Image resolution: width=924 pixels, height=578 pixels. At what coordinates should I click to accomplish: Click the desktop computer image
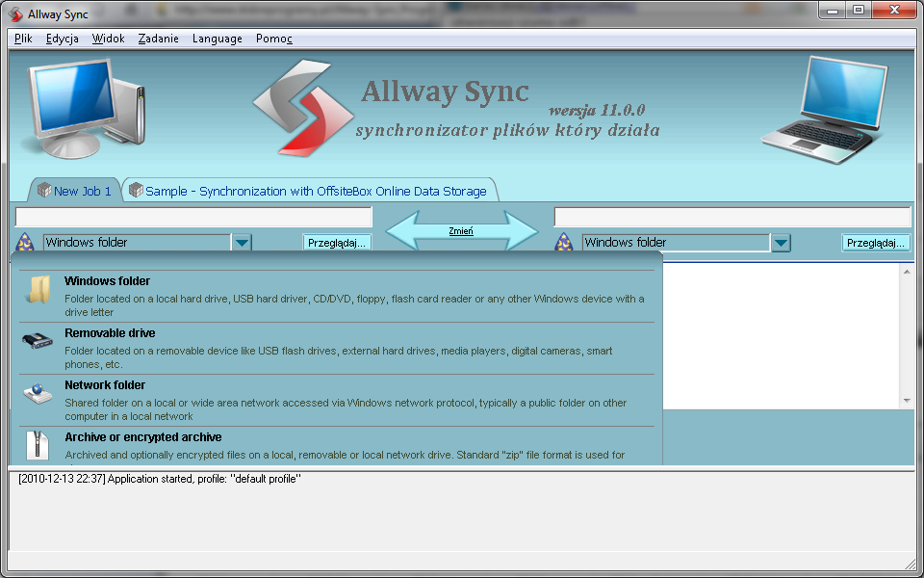(84, 108)
